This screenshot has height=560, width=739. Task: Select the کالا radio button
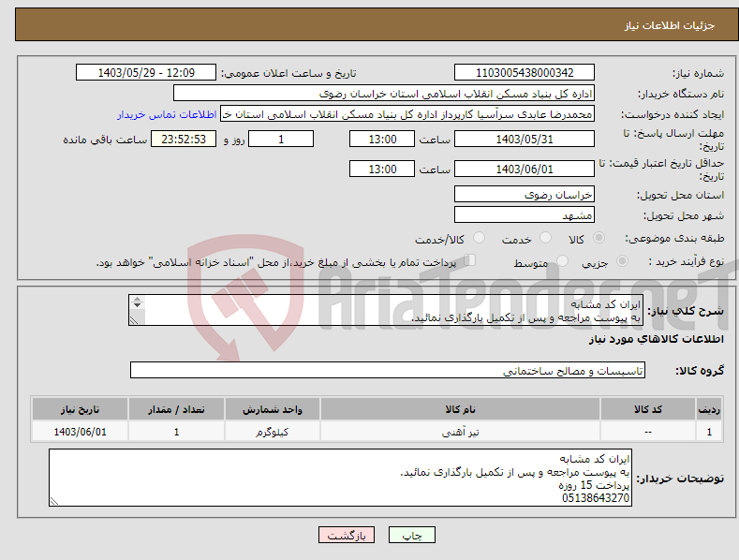click(x=599, y=238)
